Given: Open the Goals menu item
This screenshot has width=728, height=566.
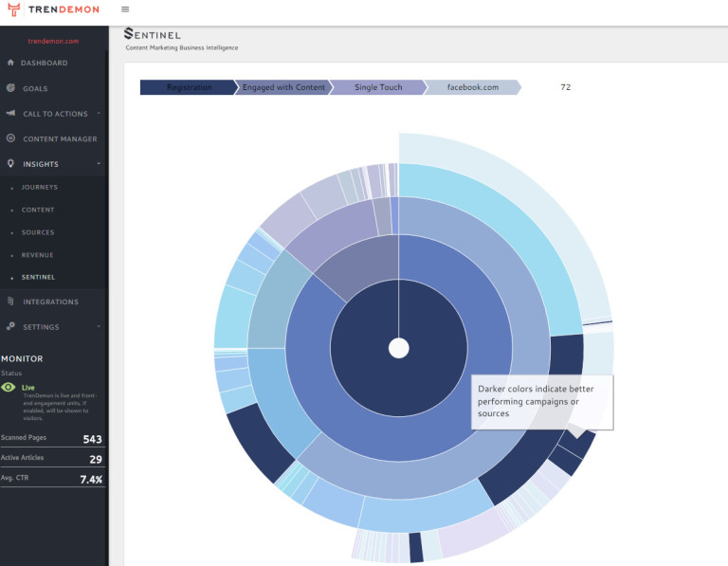Looking at the screenshot, I should 35,88.
